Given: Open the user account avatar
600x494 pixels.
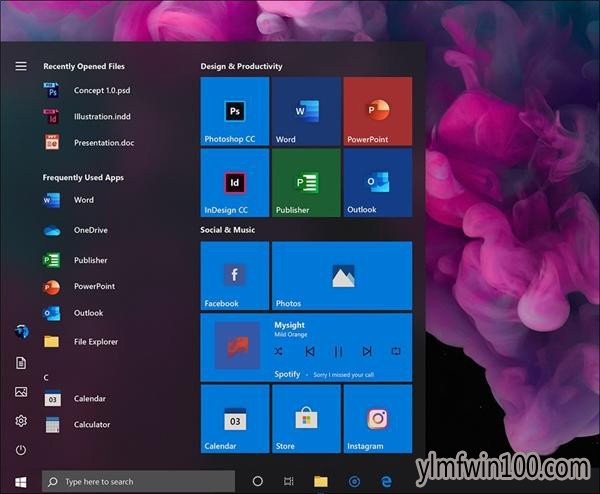Looking at the screenshot, I should [22, 331].
